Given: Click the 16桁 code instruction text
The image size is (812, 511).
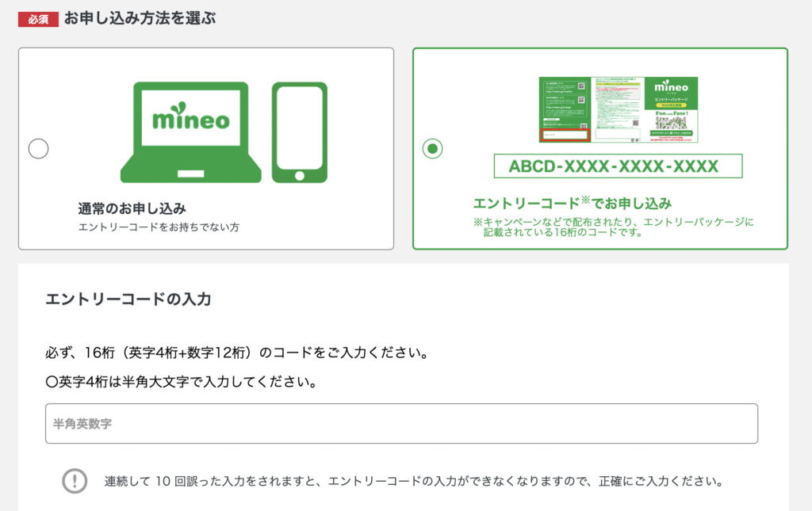Looking at the screenshot, I should coord(238,353).
